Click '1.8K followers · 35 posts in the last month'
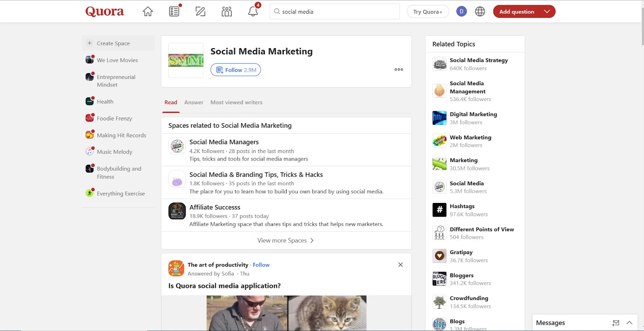Image resolution: width=644 pixels, height=331 pixels. click(x=242, y=184)
